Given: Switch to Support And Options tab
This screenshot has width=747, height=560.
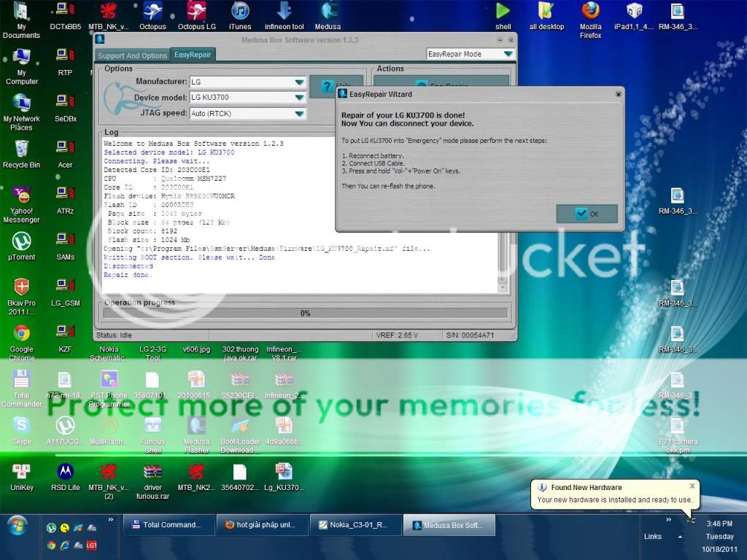Looking at the screenshot, I should coord(133,55).
